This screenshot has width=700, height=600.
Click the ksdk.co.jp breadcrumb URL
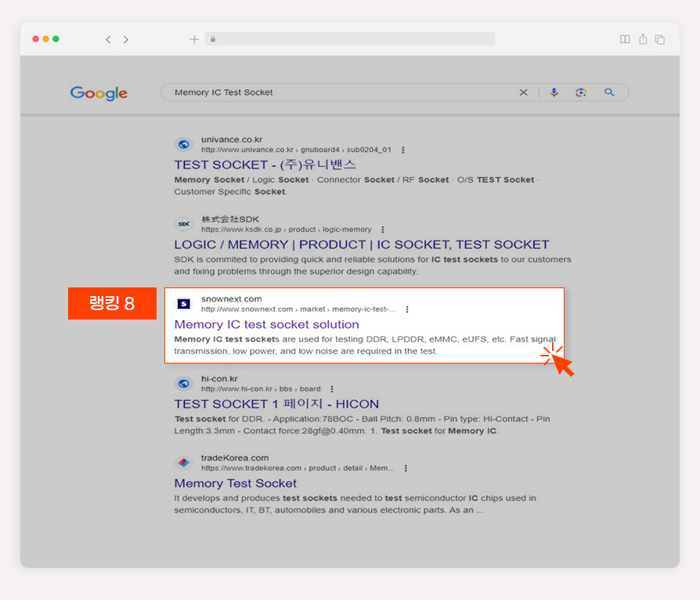click(x=286, y=230)
